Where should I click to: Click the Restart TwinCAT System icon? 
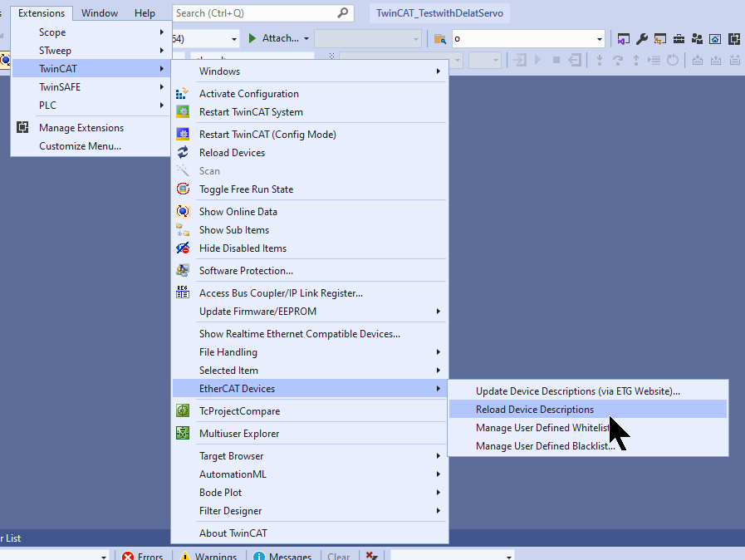click(x=183, y=111)
